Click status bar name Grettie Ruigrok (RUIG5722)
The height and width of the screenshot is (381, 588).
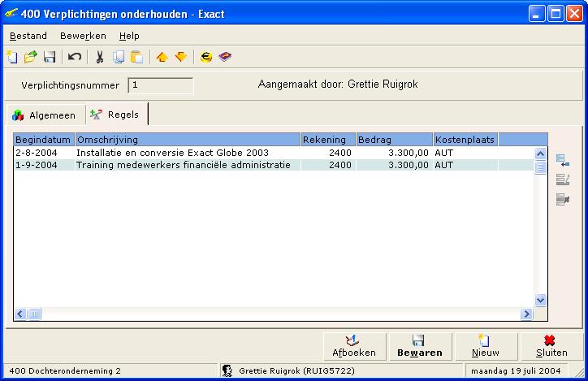pos(296,371)
